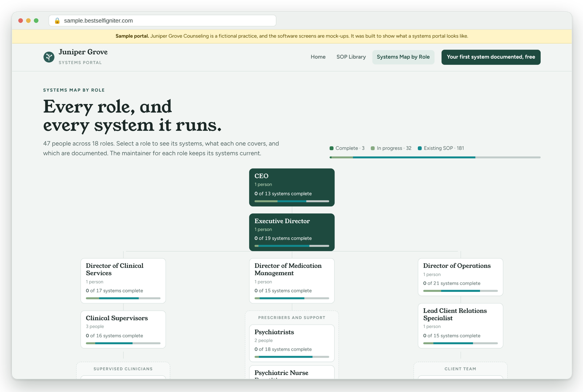Click the overall systems progress bar
The image size is (583, 392).
(x=435, y=157)
